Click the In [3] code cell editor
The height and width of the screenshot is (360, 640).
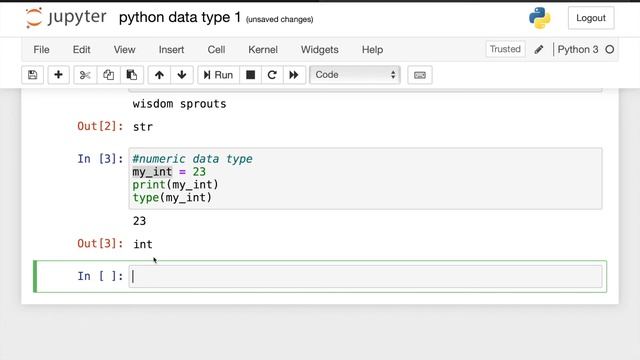pos(365,178)
